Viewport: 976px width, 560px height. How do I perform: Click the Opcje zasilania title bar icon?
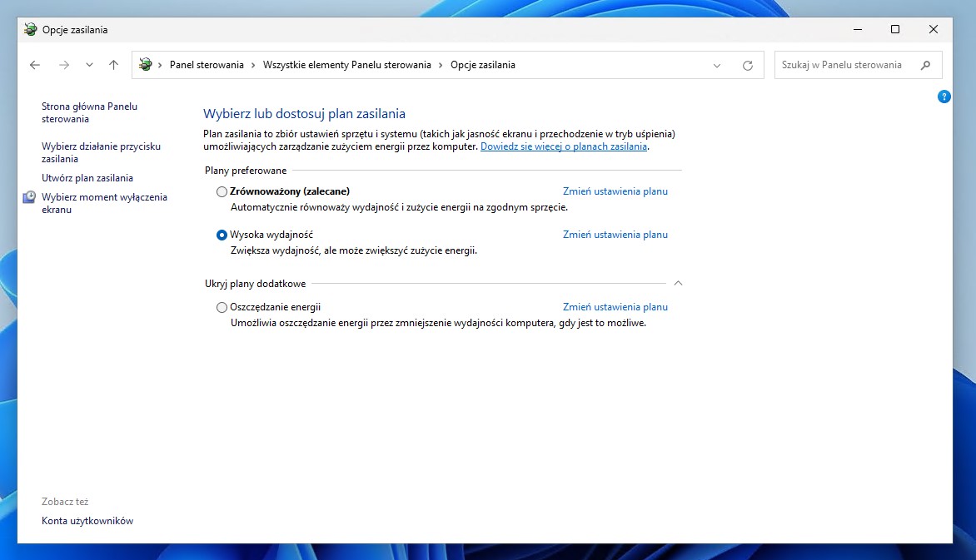(31, 30)
